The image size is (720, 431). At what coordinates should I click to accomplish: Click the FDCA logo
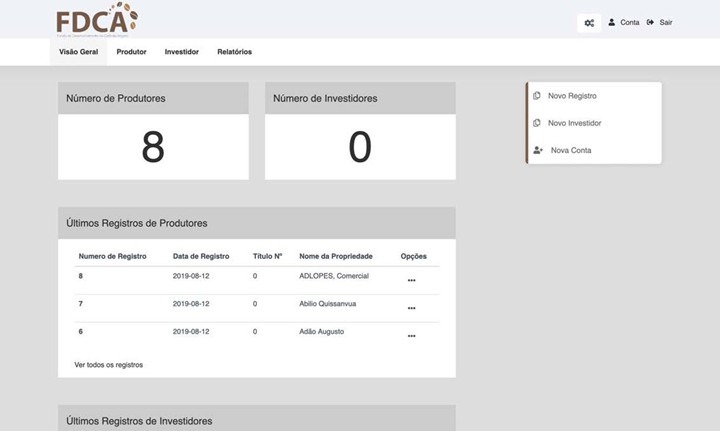pos(97,19)
